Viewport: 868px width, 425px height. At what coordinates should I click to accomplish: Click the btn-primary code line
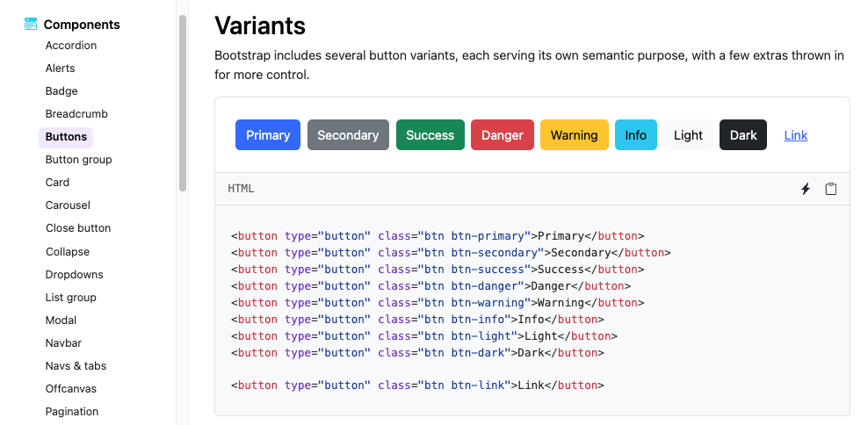tap(438, 236)
